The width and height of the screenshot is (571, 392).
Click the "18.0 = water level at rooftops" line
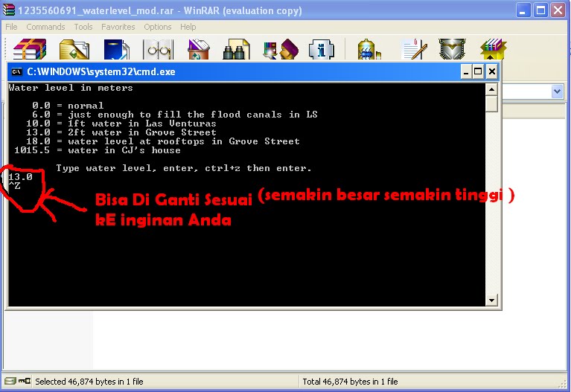163,141
